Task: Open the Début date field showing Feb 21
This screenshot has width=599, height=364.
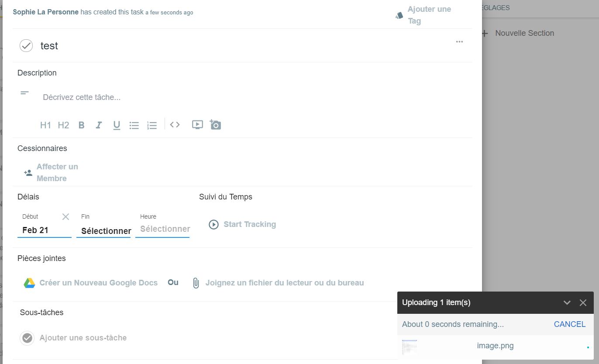Action: [45, 230]
